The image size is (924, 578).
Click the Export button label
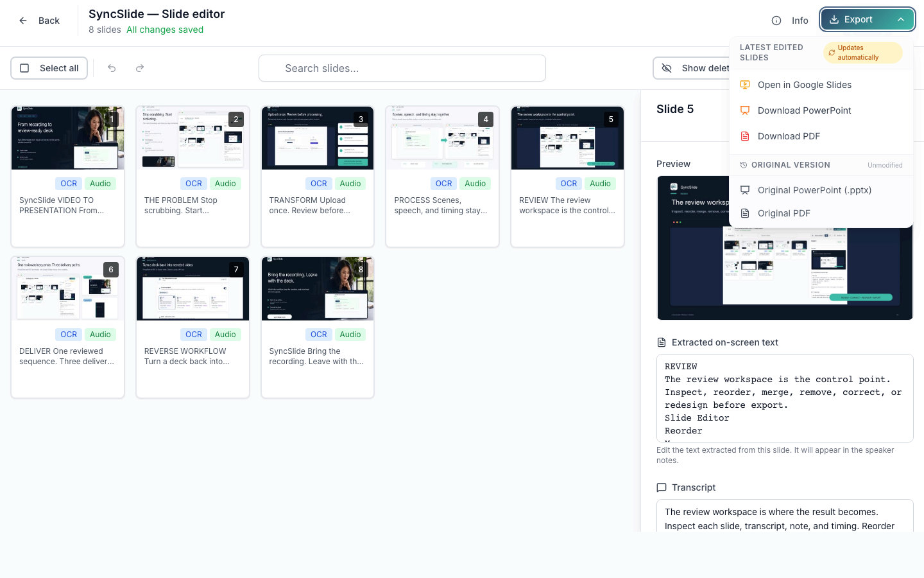click(858, 19)
